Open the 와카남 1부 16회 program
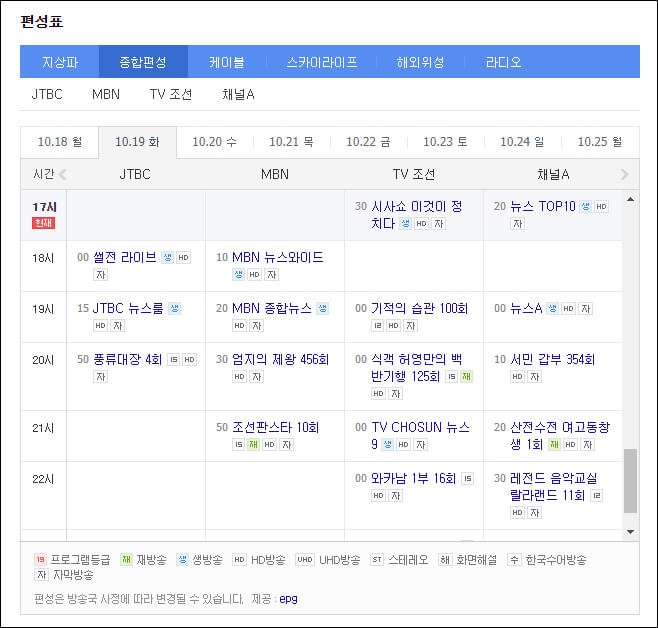 coord(413,479)
